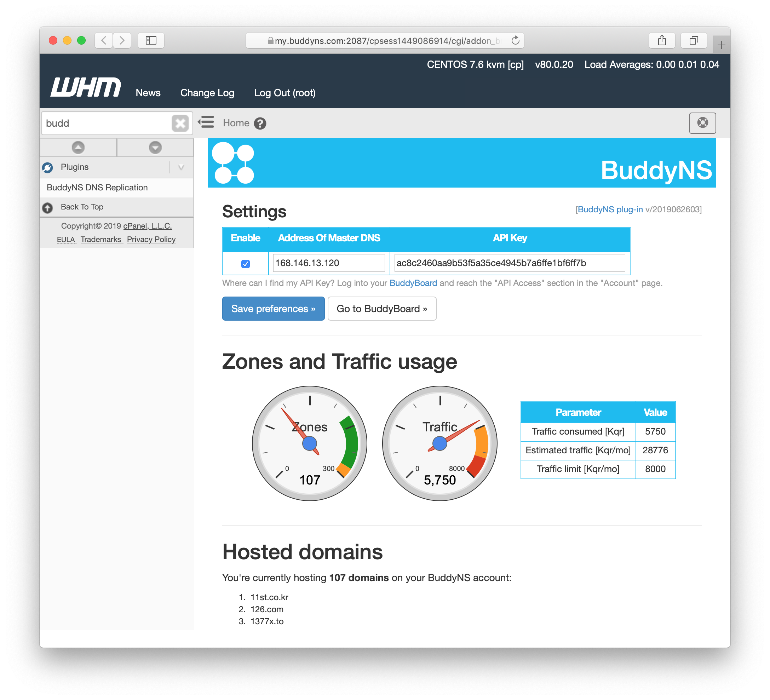Click the Load Averages text
770x700 pixels.
(x=651, y=64)
